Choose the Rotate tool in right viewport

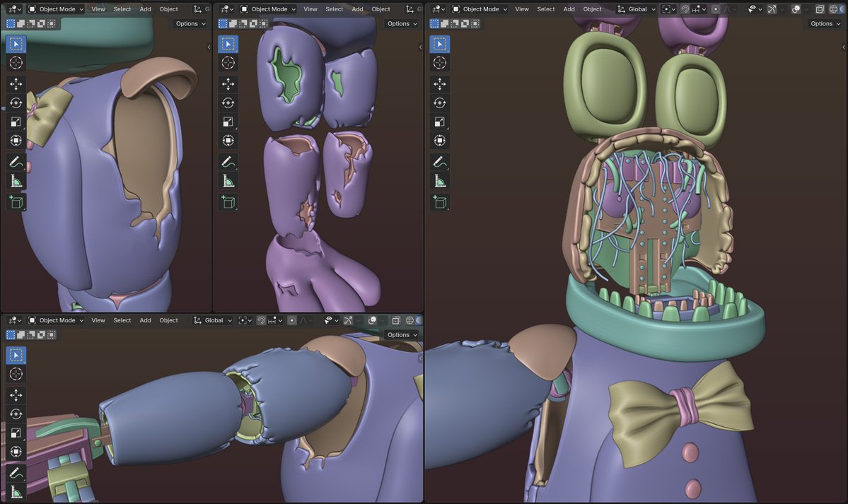pyautogui.click(x=440, y=102)
